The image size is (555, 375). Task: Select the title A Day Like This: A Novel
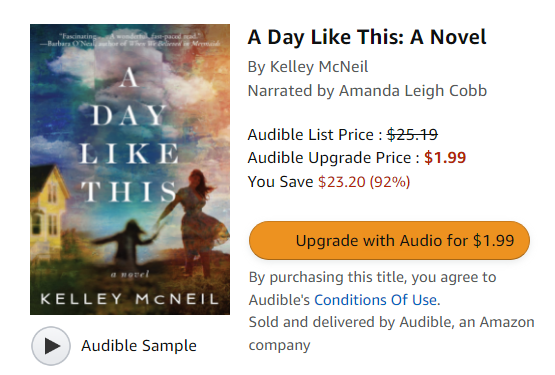coord(367,37)
